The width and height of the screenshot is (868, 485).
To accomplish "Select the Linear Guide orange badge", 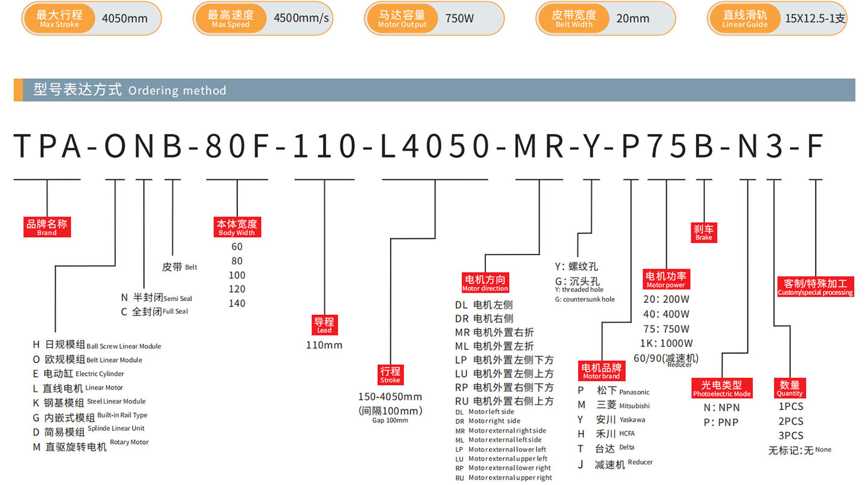I will [745, 19].
